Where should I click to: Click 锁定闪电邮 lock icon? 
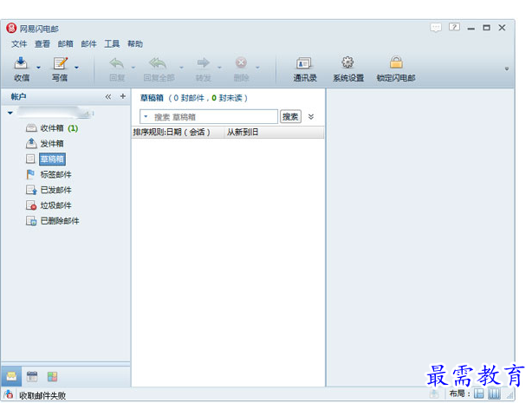coord(396,62)
